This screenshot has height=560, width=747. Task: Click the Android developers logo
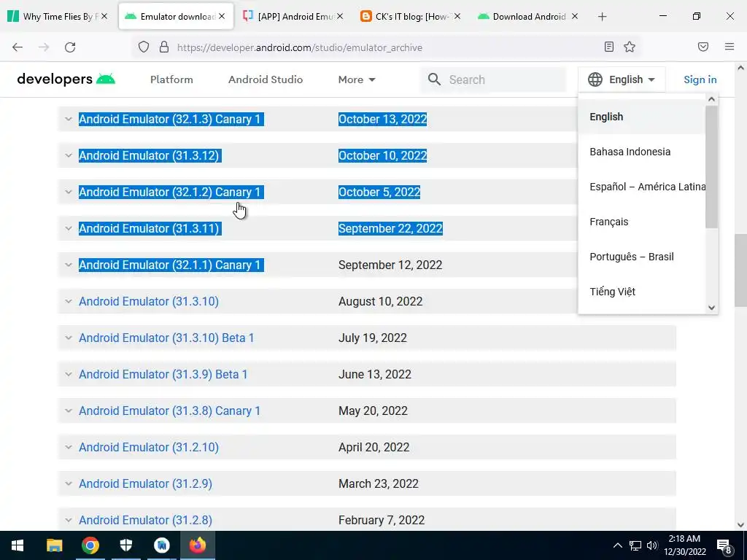pyautogui.click(x=66, y=79)
